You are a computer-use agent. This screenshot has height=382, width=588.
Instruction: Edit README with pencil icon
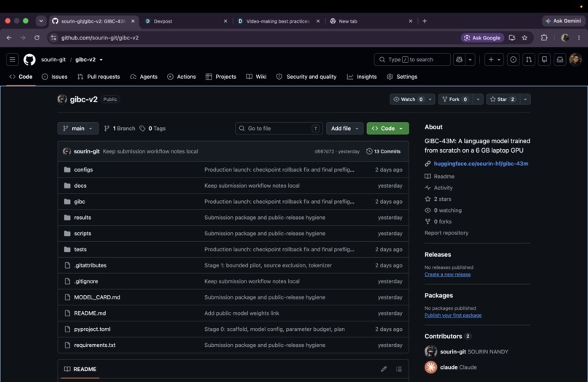coord(384,369)
